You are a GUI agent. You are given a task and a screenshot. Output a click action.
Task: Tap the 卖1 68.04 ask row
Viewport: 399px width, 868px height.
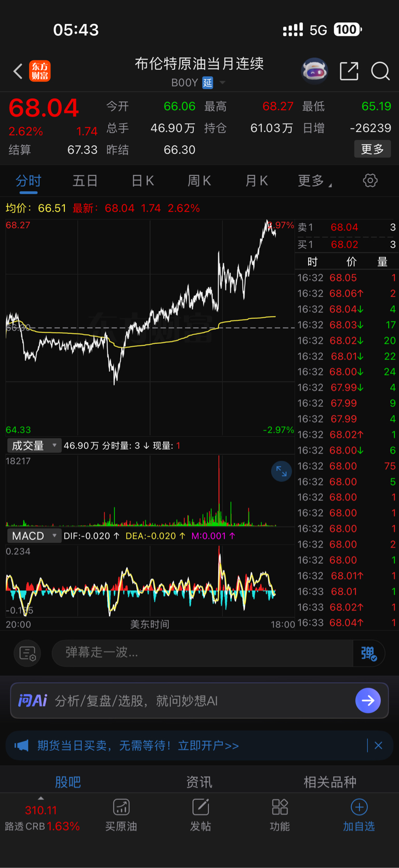[x=347, y=227]
